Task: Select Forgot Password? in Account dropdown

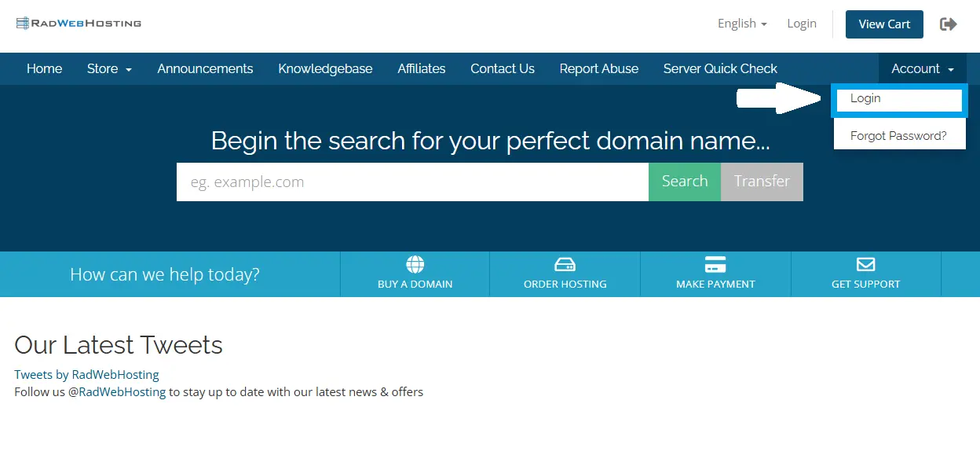Action: point(900,136)
